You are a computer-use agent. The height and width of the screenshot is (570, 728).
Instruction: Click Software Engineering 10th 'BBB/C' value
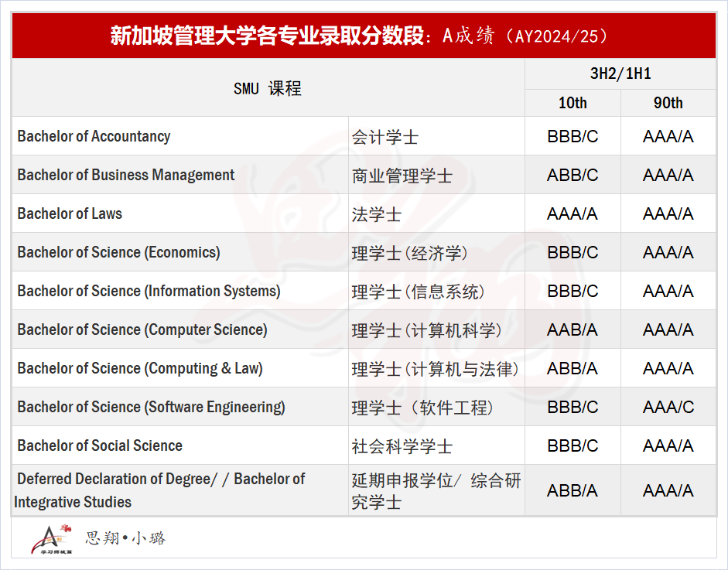tap(572, 407)
